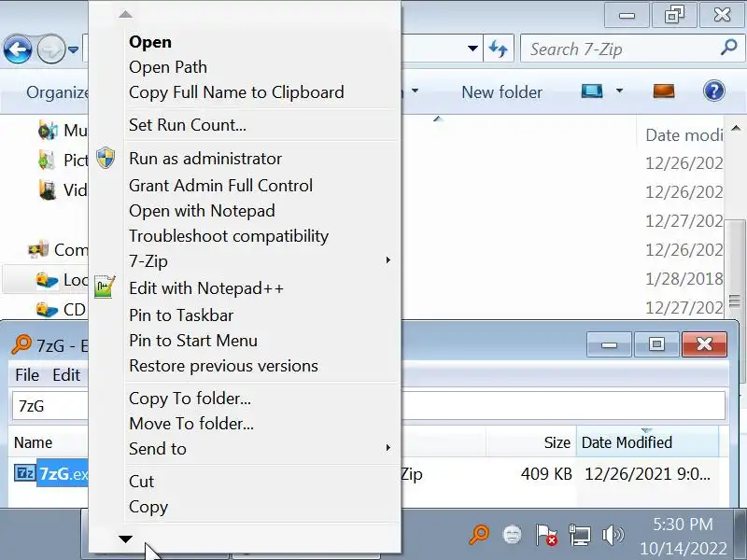Sort results by Size column
The height and width of the screenshot is (560, 747).
557,442
